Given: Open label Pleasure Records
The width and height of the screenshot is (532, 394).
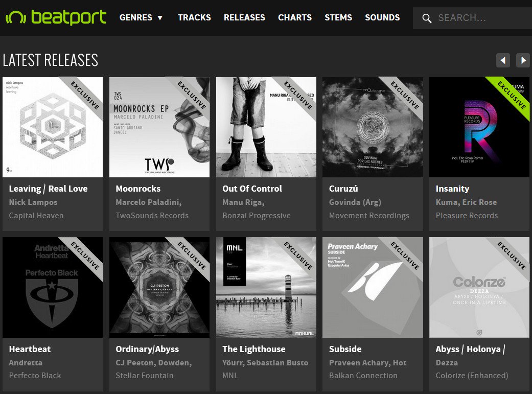Looking at the screenshot, I should point(467,216).
